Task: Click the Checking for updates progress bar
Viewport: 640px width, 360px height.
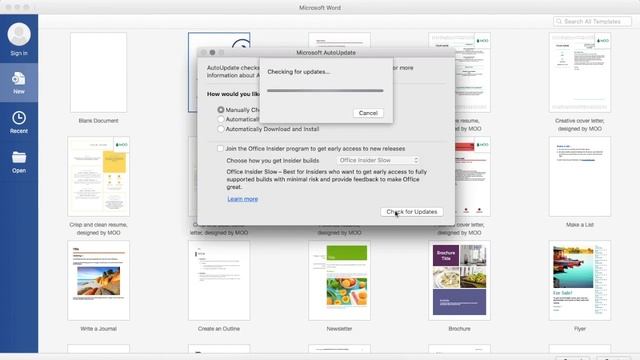Action: click(x=325, y=91)
